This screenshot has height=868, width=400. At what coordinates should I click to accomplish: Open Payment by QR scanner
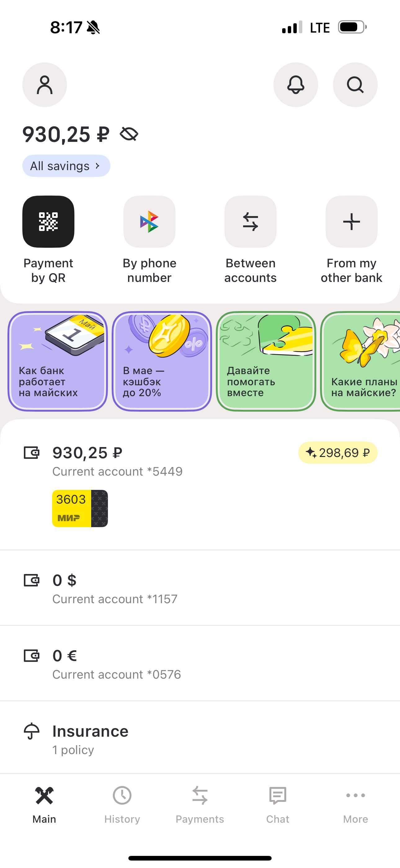click(x=48, y=222)
